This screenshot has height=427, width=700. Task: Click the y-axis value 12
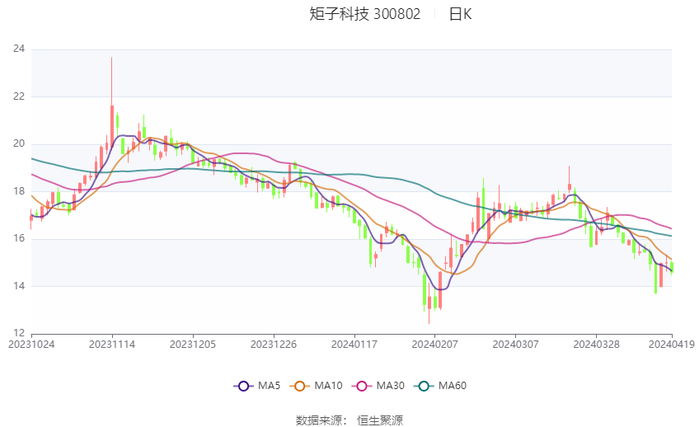point(18,333)
